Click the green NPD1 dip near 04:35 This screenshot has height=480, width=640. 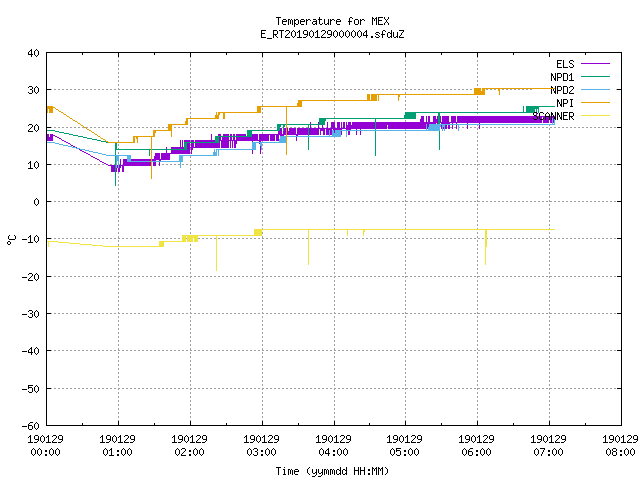pos(376,137)
